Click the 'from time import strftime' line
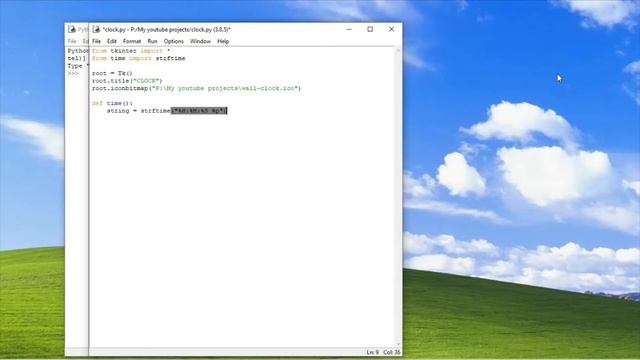The height and width of the screenshot is (360, 640). click(138, 58)
